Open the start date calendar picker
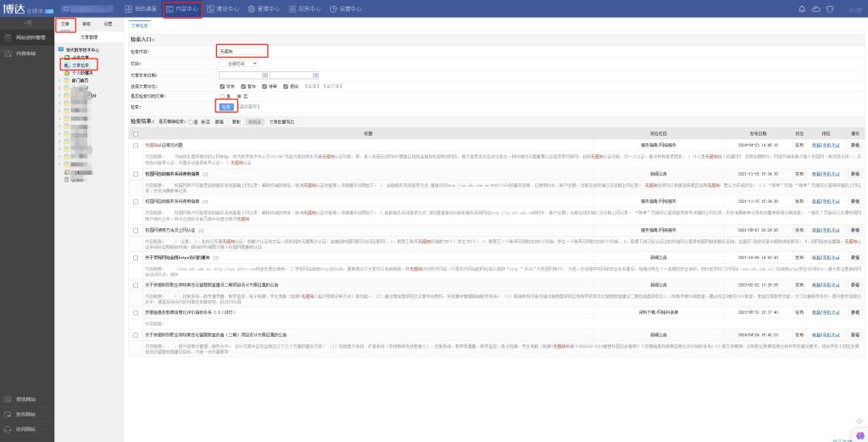The height and width of the screenshot is (442, 868). (264, 75)
